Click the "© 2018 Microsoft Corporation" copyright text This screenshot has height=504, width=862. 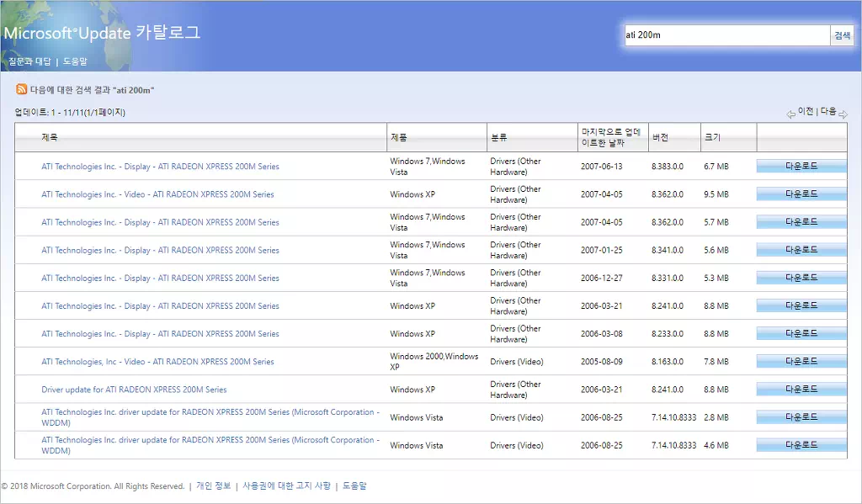pyautogui.click(x=93, y=486)
